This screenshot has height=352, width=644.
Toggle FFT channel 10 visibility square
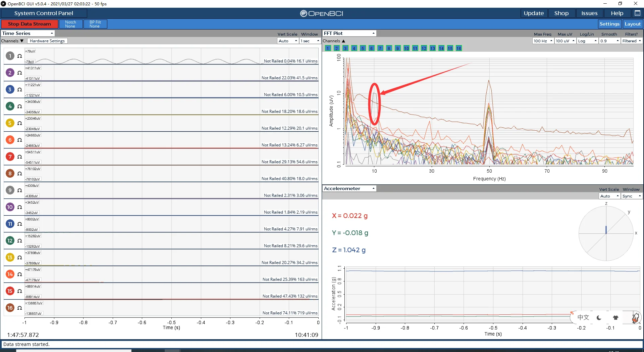pos(406,48)
